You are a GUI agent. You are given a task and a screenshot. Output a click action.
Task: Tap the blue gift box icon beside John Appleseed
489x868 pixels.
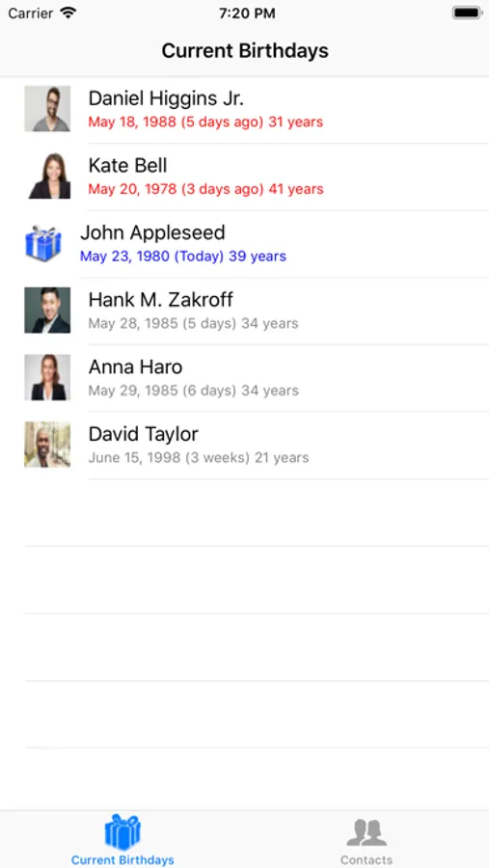point(43,244)
